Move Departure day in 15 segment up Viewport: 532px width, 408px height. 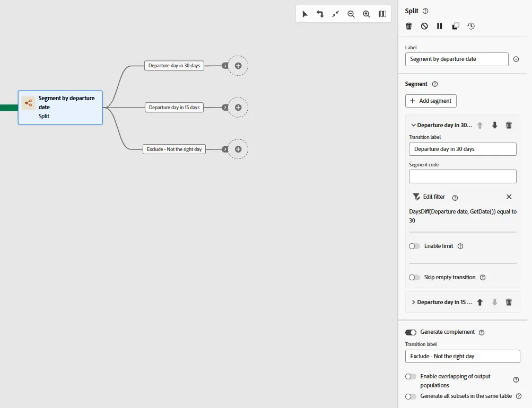pos(479,302)
